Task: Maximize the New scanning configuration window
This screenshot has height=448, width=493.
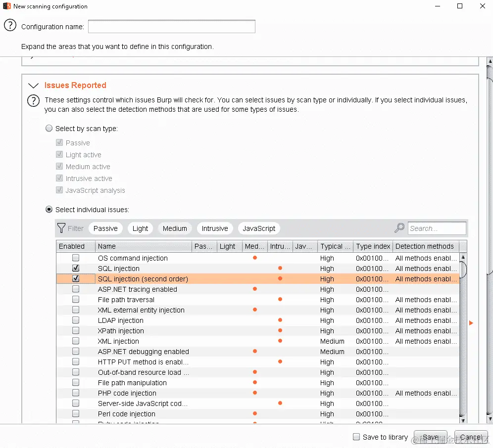Action: (x=460, y=6)
